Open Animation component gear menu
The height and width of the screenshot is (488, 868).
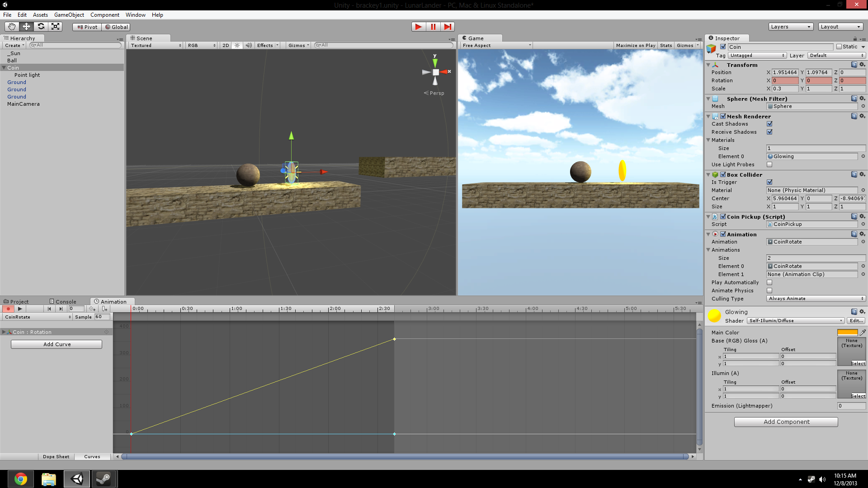click(x=862, y=234)
